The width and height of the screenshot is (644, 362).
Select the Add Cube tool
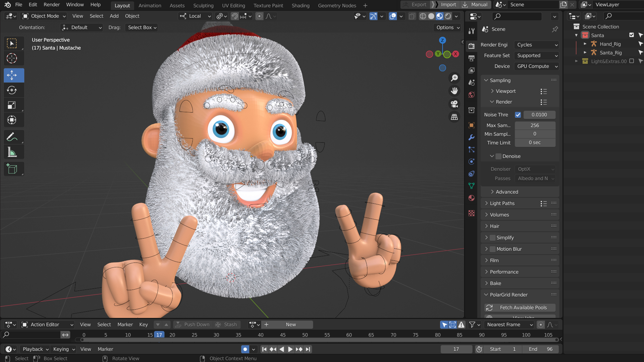pyautogui.click(x=12, y=169)
